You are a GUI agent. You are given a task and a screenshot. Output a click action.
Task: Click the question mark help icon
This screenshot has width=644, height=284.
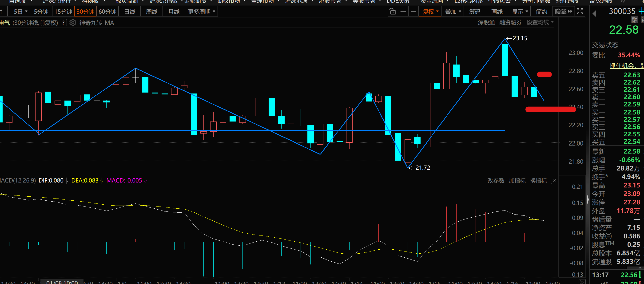[64, 23]
